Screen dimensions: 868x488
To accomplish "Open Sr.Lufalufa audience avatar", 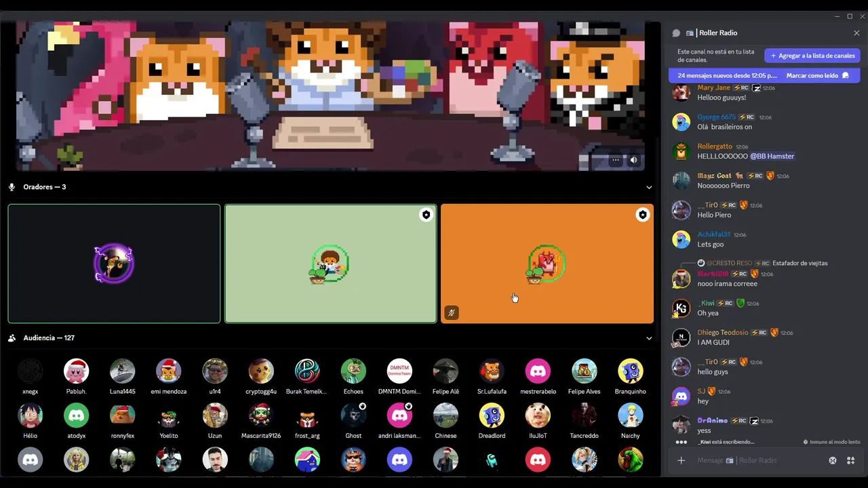I will tap(492, 371).
